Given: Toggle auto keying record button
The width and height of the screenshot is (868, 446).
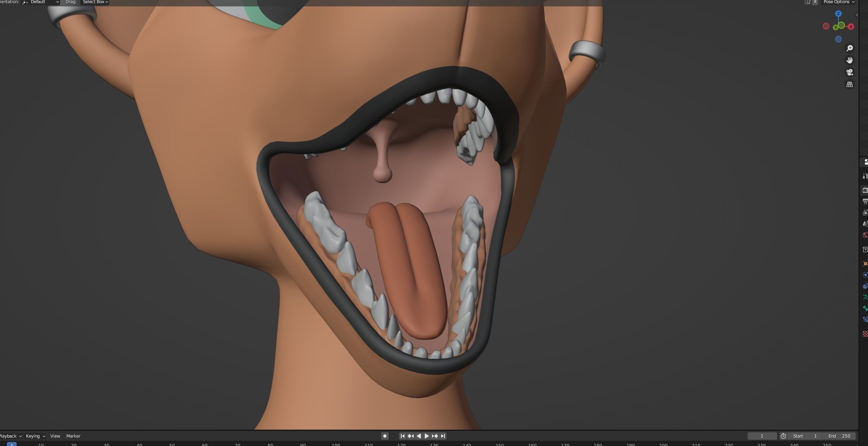Looking at the screenshot, I should coord(385,436).
